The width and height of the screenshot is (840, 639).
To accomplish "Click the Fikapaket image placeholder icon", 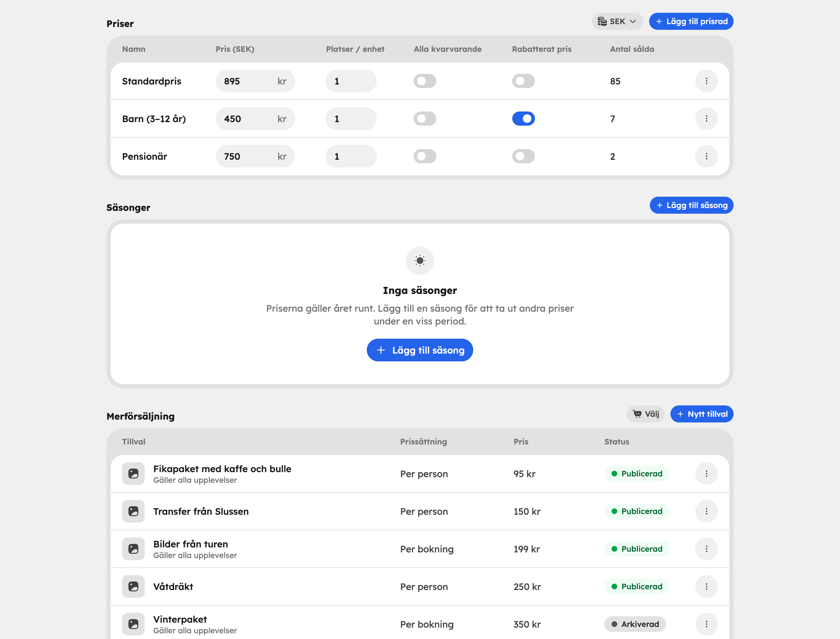I will [133, 474].
